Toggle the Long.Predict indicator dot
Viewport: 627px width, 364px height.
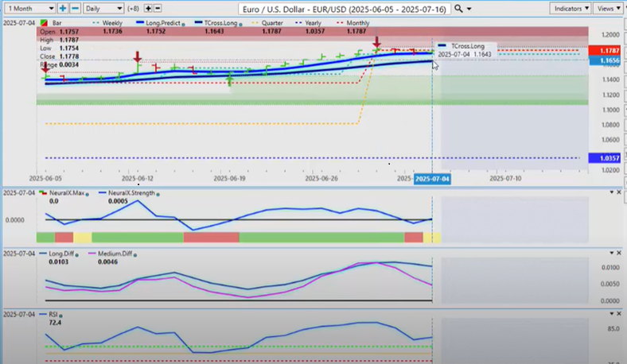click(182, 24)
